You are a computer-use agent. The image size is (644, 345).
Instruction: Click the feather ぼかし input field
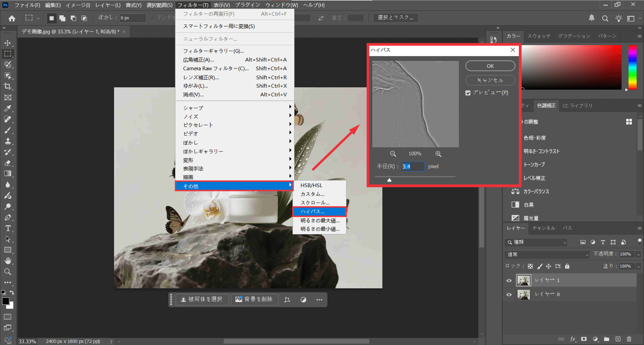[x=132, y=18]
